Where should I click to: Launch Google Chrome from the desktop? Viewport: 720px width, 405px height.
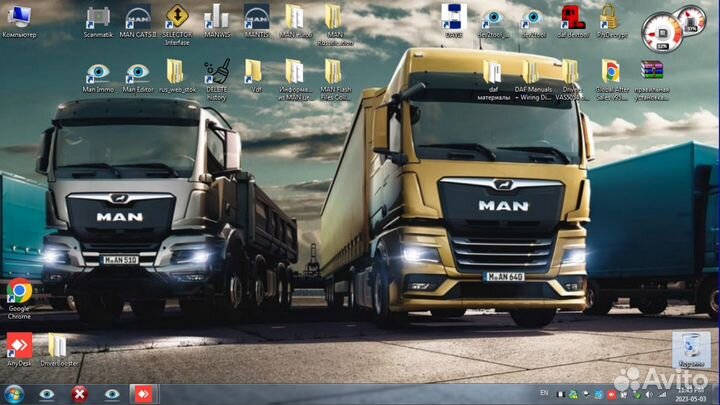(19, 291)
